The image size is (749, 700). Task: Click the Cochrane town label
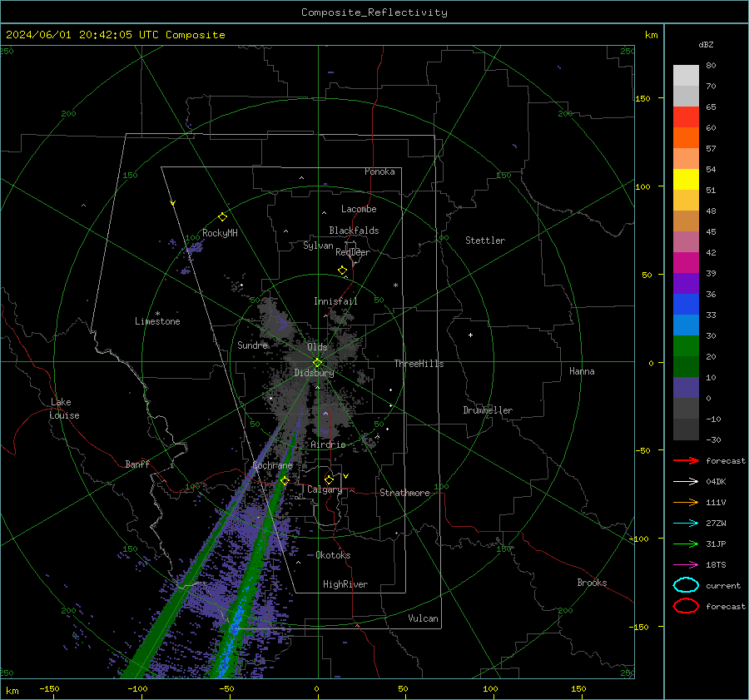click(272, 465)
